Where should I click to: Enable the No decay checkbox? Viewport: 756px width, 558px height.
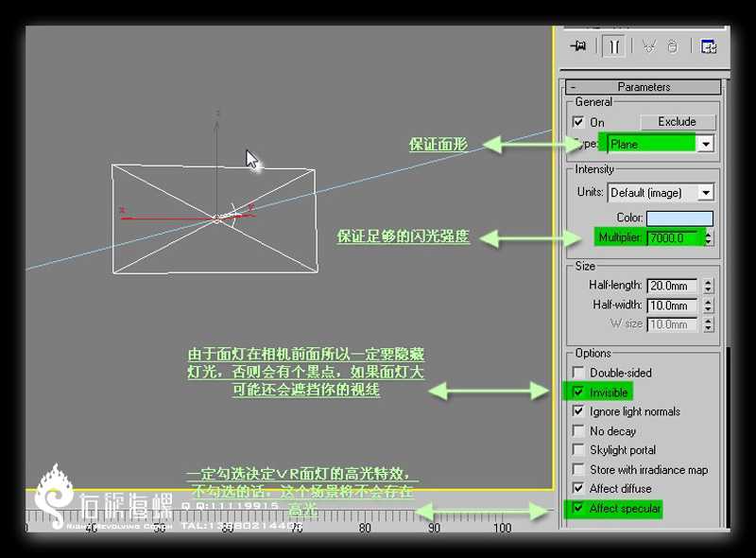point(577,430)
